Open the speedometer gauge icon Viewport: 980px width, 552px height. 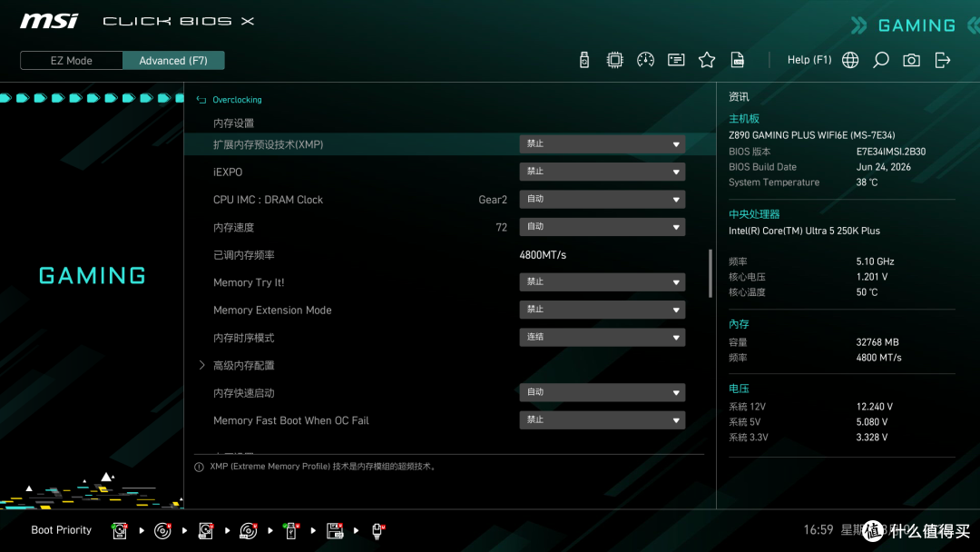click(646, 60)
